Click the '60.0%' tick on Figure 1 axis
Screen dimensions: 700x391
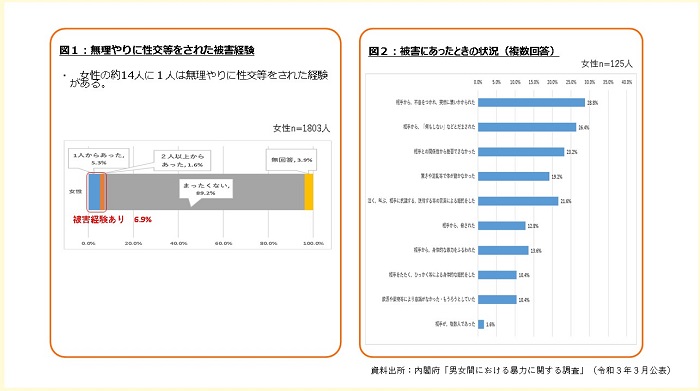click(223, 243)
